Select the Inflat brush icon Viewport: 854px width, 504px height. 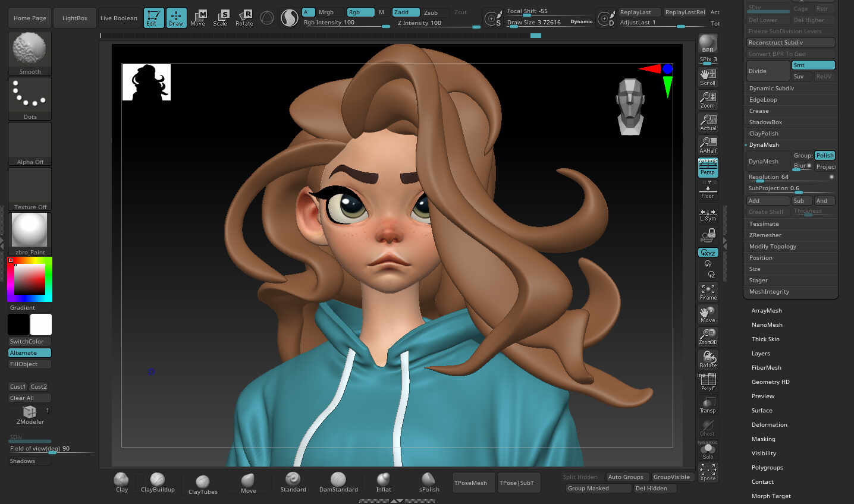(384, 479)
